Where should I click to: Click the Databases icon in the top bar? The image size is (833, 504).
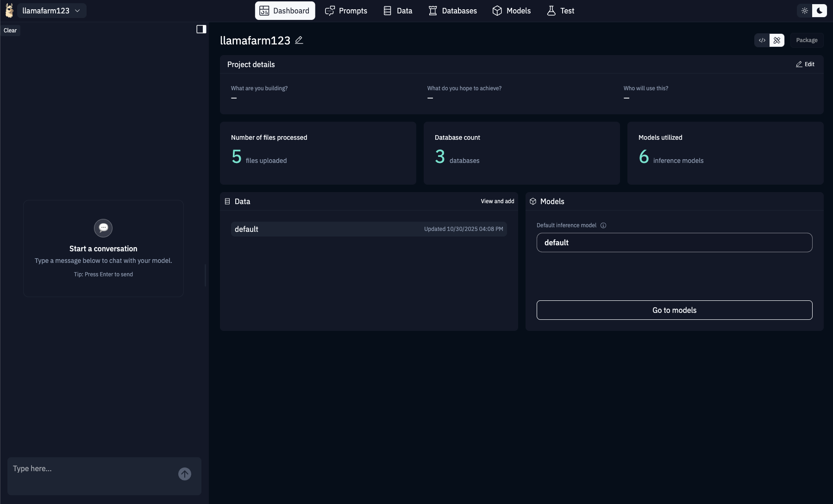[433, 10]
